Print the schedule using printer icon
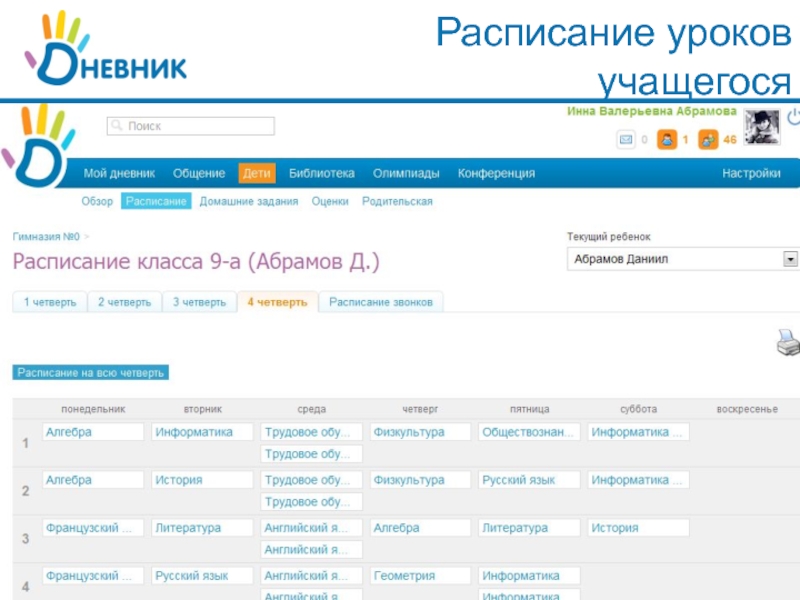Screen dimensions: 800x600 pos(788,343)
